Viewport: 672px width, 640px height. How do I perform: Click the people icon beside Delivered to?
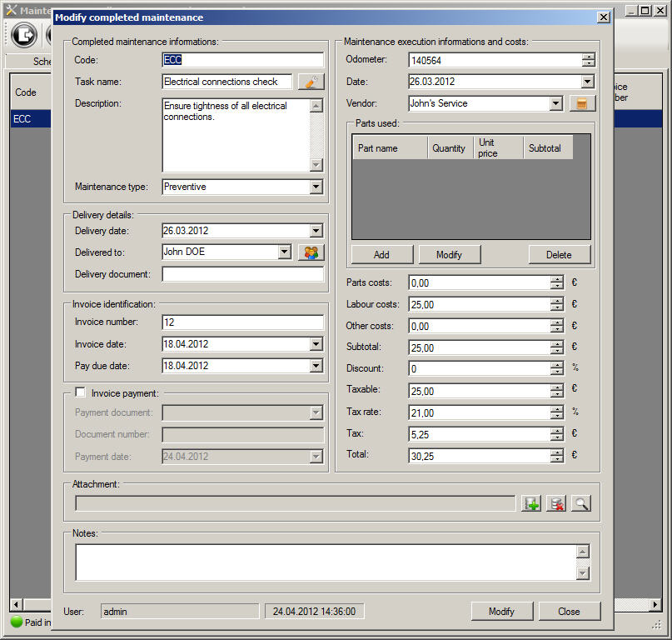pyautogui.click(x=311, y=252)
